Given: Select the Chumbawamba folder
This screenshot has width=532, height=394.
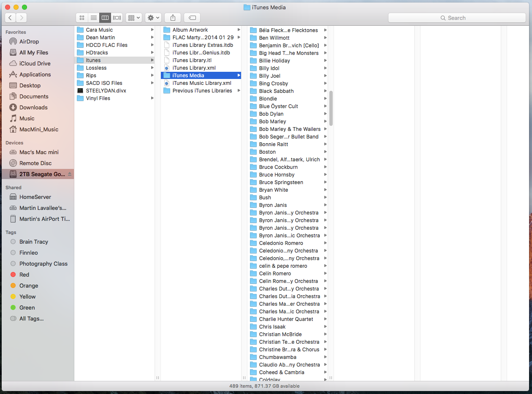Looking at the screenshot, I should click(288, 357).
